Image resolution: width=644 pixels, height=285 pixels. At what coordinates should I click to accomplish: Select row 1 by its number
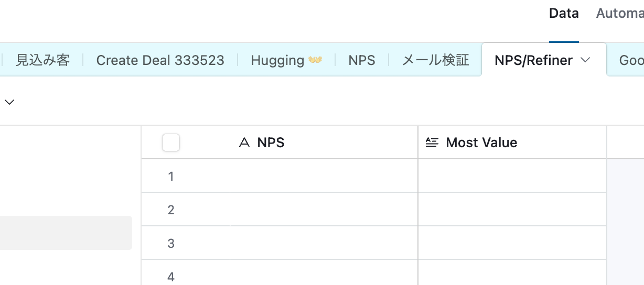[171, 176]
